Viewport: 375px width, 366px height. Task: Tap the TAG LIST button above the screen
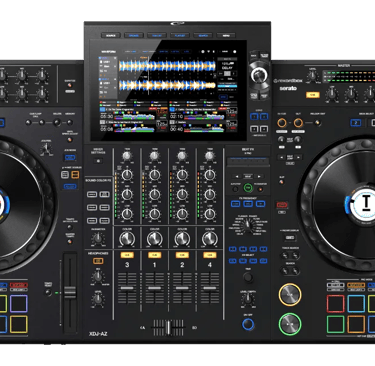[x=157, y=35]
